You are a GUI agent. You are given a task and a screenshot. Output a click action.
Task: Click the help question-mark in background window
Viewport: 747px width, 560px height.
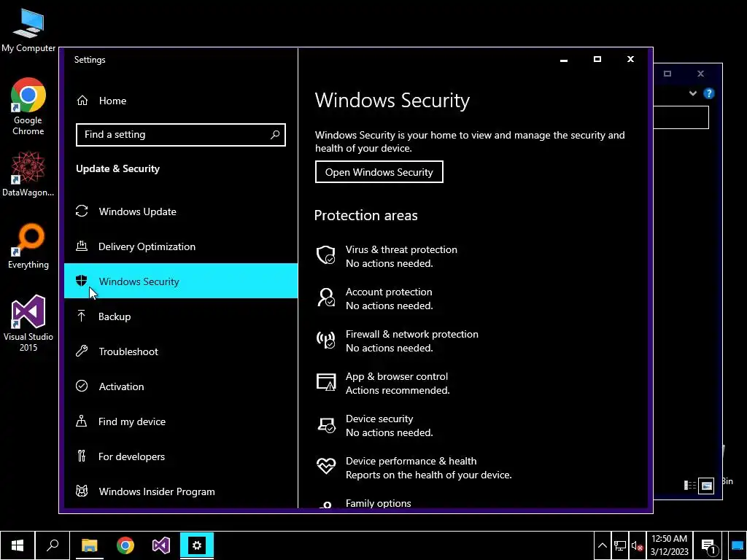click(x=708, y=93)
